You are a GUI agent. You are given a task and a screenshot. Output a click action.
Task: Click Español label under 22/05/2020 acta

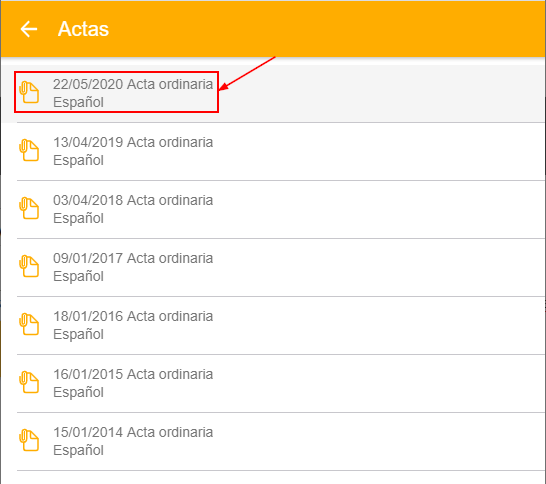(78, 102)
